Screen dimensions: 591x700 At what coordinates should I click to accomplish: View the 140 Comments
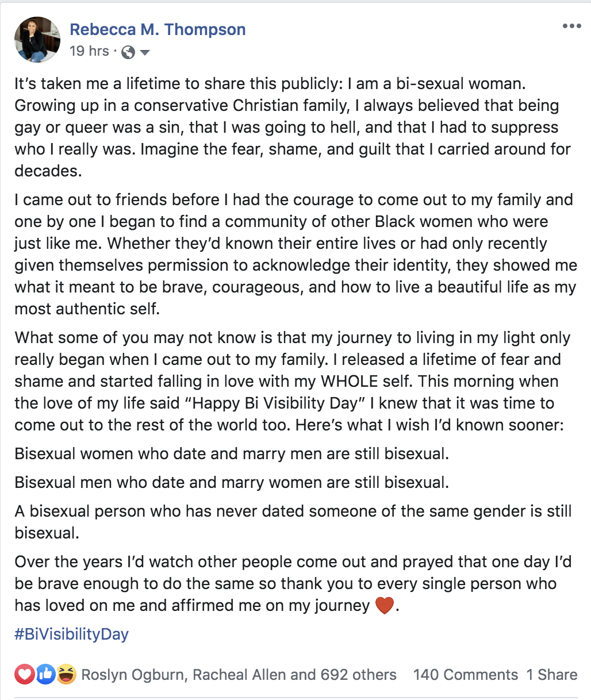[x=466, y=675]
